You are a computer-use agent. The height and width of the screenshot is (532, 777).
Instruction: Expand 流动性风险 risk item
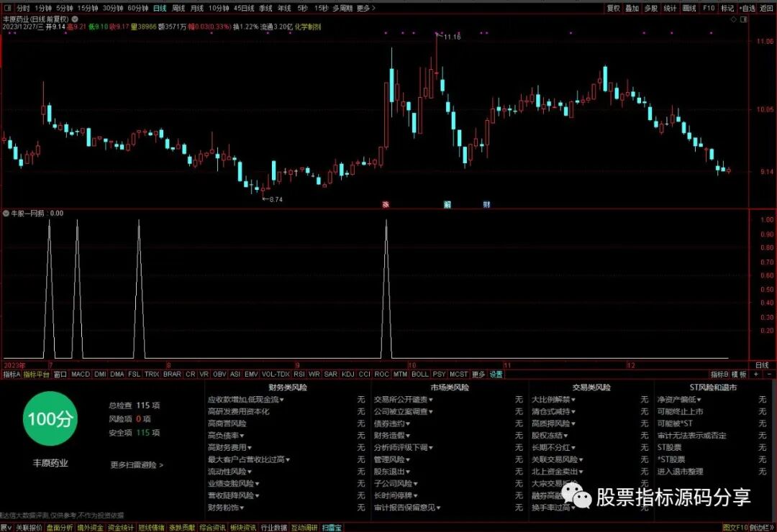pyautogui.click(x=230, y=472)
